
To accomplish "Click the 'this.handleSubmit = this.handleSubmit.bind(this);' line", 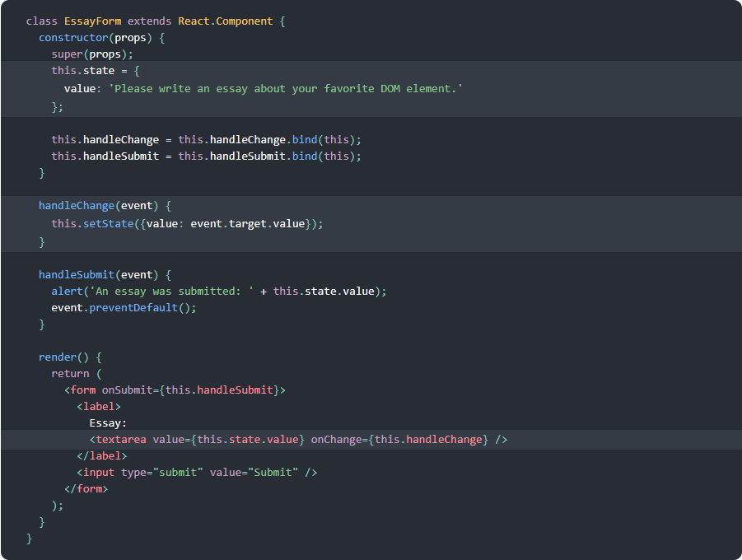I will point(207,156).
